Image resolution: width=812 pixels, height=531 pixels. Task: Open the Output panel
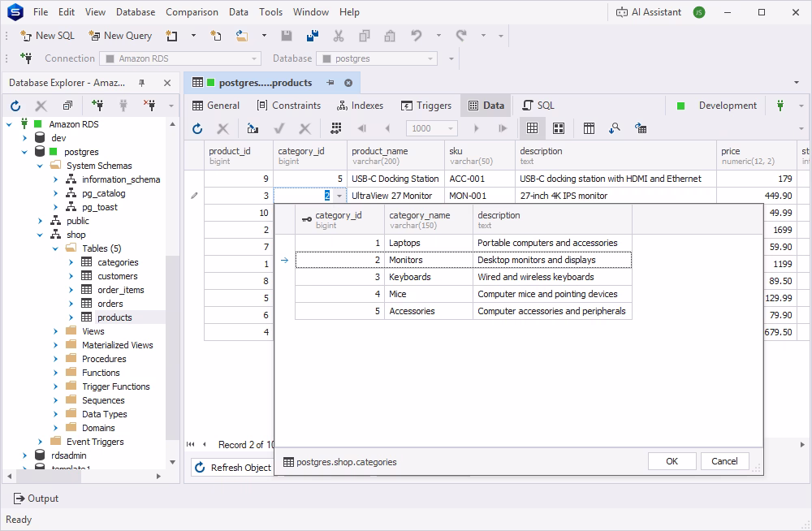(x=36, y=499)
